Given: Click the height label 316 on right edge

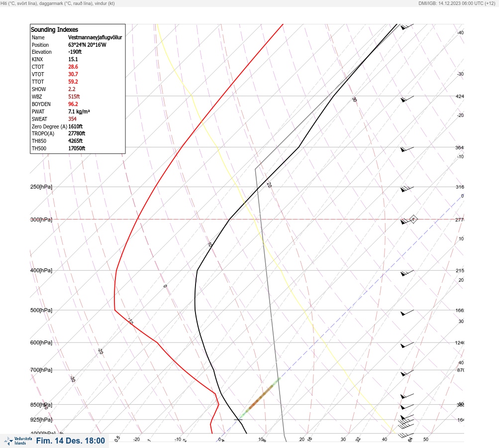Looking at the screenshot, I should click(x=460, y=187).
